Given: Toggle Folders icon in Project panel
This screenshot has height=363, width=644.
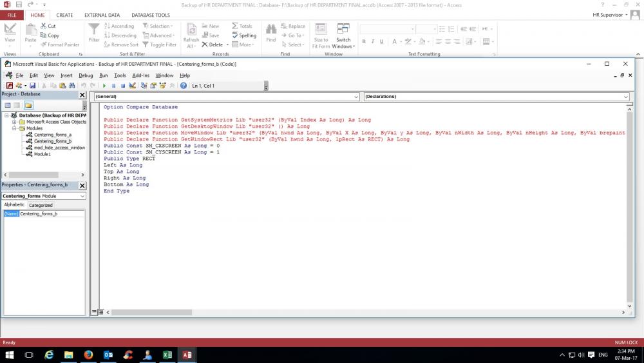Looking at the screenshot, I should click(28, 105).
